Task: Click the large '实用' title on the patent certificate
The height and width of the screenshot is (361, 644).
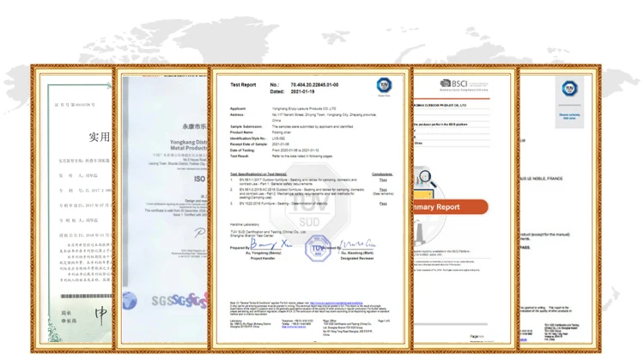Action: (99, 137)
